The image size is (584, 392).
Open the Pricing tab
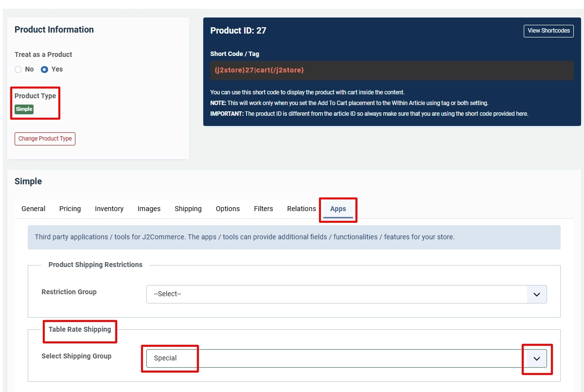point(70,209)
